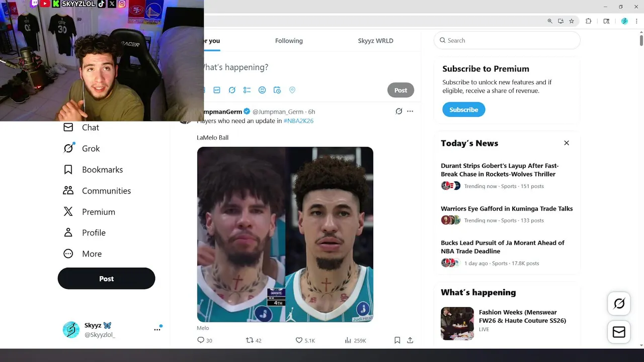Image resolution: width=644 pixels, height=362 pixels.
Task: Add a poll to the post
Action: tap(247, 90)
